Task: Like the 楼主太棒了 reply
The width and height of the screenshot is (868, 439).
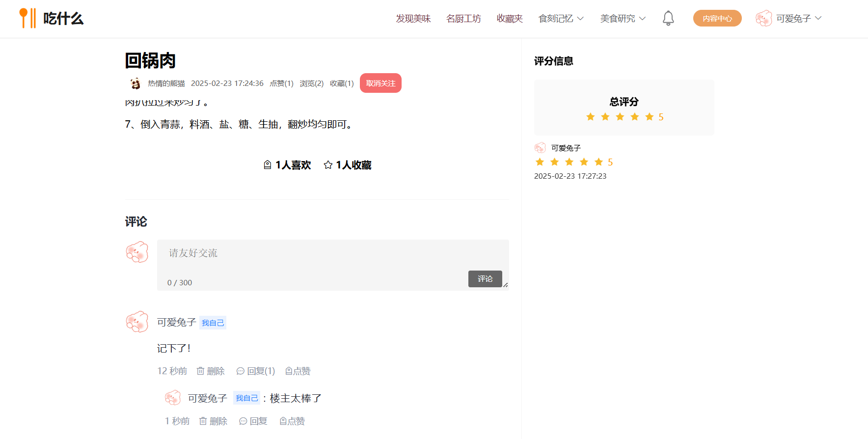Action: 292,421
